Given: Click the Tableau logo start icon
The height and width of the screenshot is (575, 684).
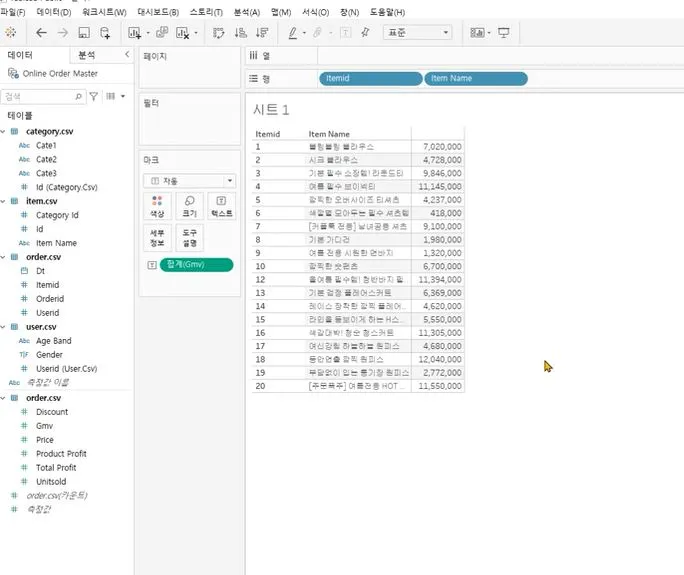Looking at the screenshot, I should point(11,33).
